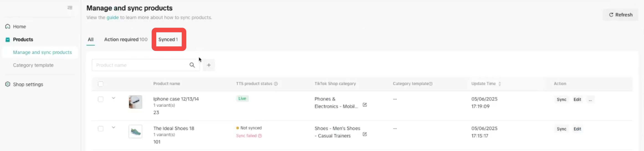Image resolution: width=644 pixels, height=151 pixels.
Task: Sort by Update Time arrows
Action: point(499,84)
